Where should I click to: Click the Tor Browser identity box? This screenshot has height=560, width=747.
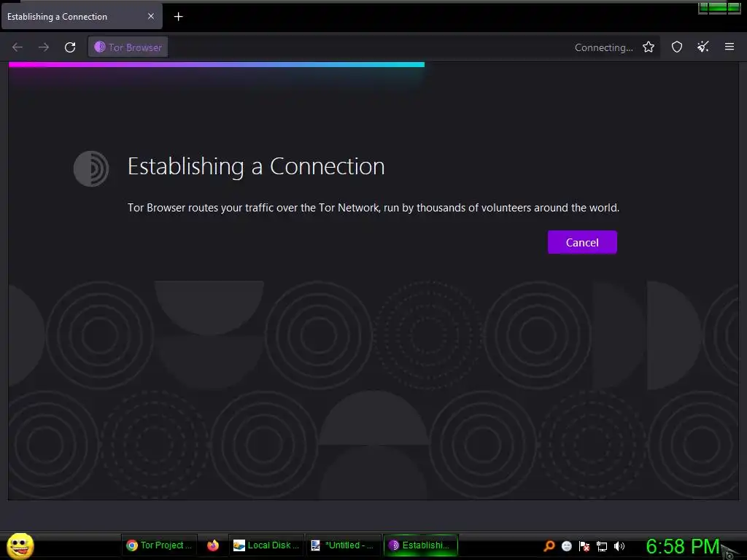tap(128, 47)
